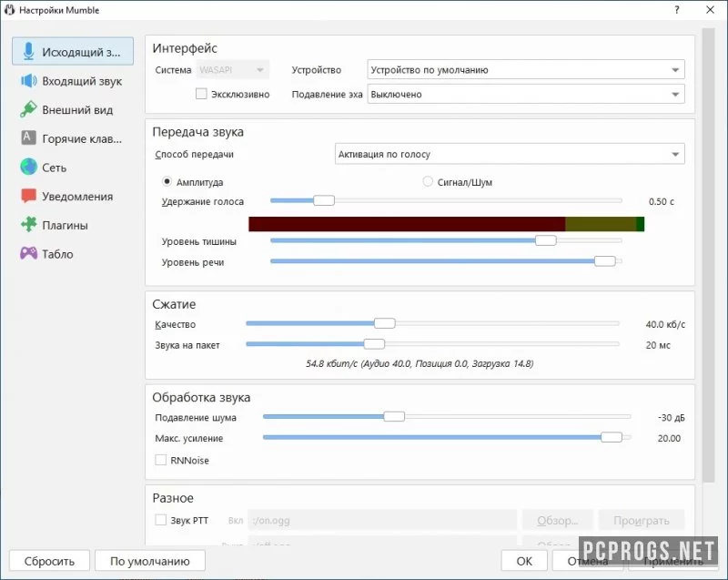
Task: Click the globe icon for Сеть
Action: pyautogui.click(x=28, y=167)
